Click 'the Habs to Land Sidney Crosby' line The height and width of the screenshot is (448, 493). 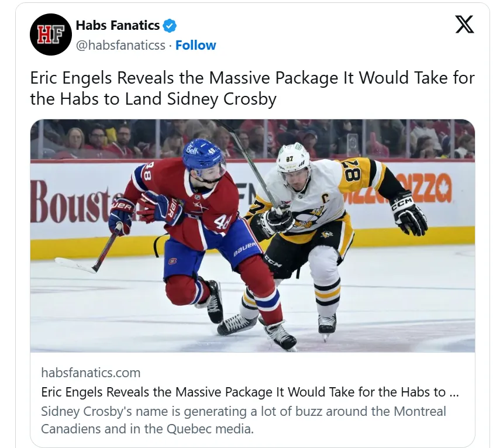(153, 99)
